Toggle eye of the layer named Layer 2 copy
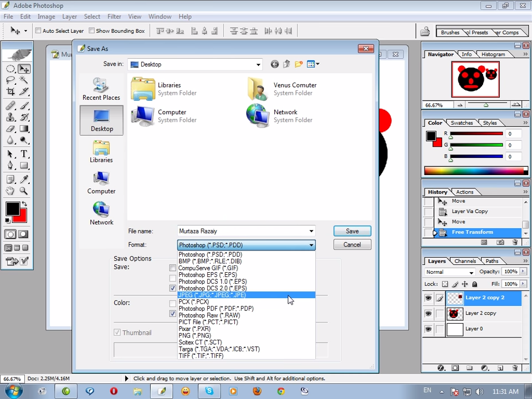This screenshot has height=399, width=532. coord(428,314)
